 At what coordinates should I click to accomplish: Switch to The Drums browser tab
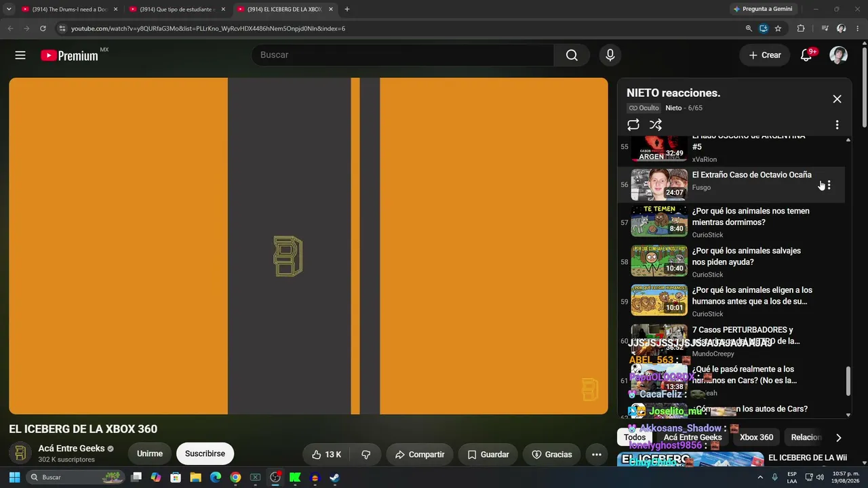coord(69,9)
